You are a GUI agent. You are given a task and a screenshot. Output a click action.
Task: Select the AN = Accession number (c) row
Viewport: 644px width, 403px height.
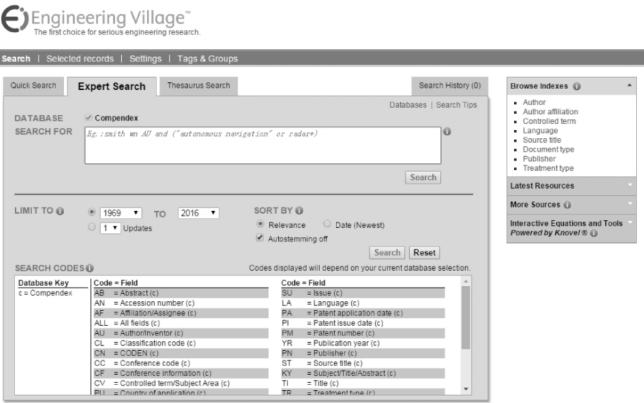coord(181,303)
